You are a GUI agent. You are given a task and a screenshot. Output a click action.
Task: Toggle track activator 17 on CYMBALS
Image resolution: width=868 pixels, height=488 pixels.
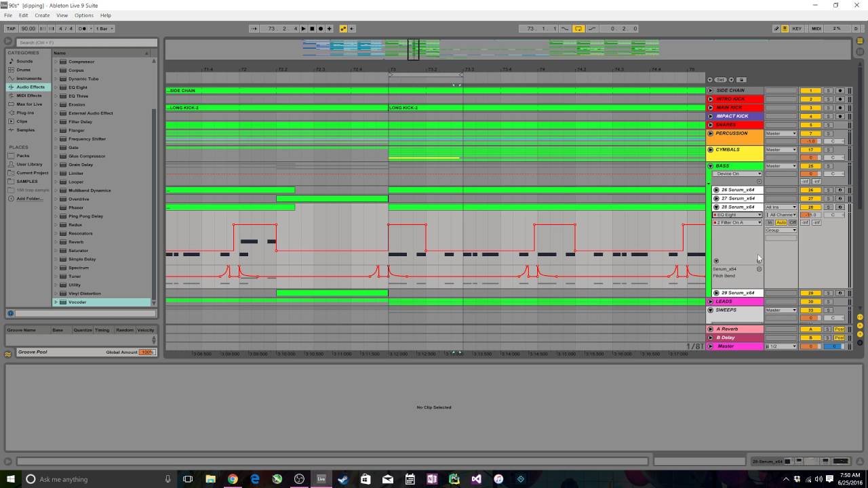pos(810,150)
